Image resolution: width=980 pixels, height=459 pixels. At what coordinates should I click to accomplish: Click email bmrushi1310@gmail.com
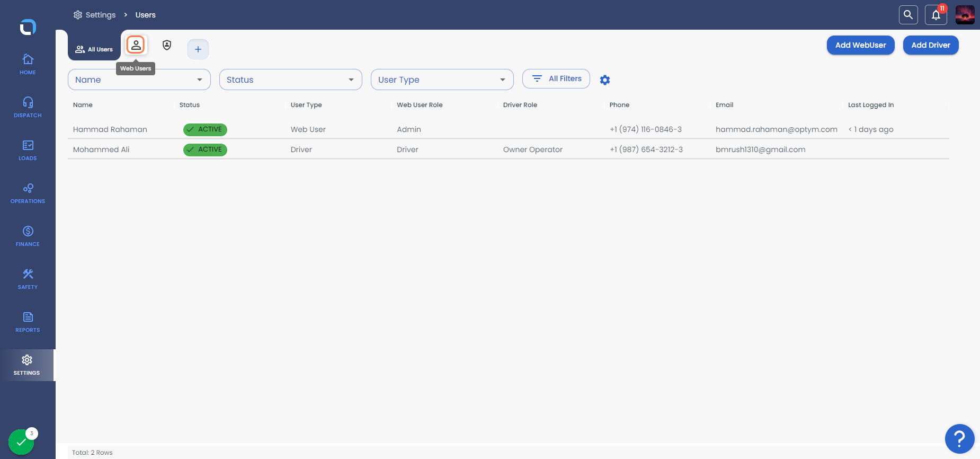tap(761, 149)
